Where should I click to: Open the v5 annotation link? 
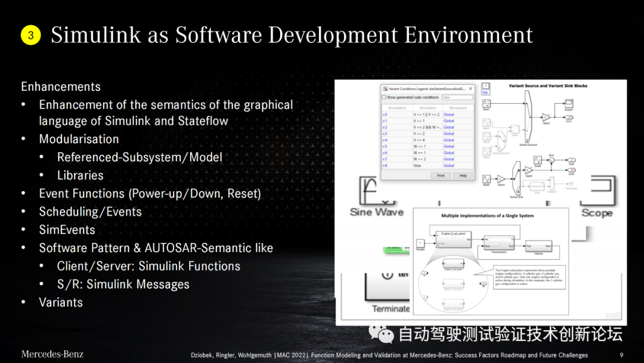click(385, 146)
